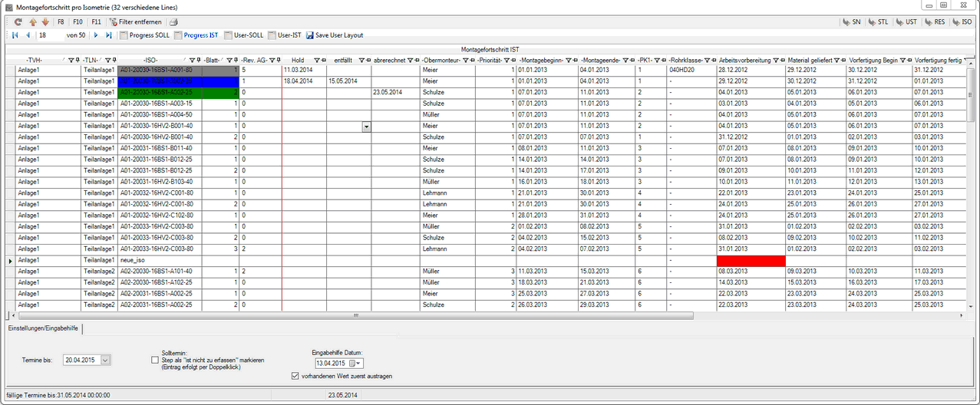Click Save User Layout
Image resolution: width=980 pixels, height=405 pixels.
click(x=334, y=35)
